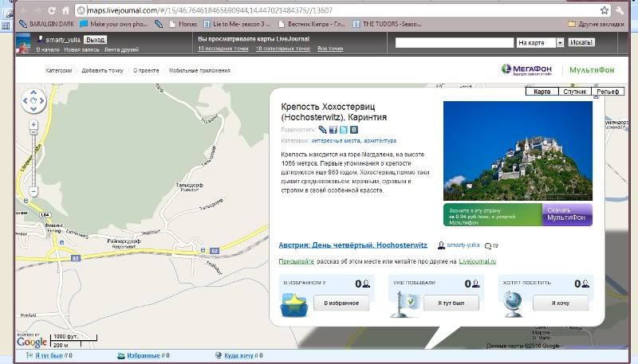
Task: Show '10 последних точек'
Action: [223, 49]
